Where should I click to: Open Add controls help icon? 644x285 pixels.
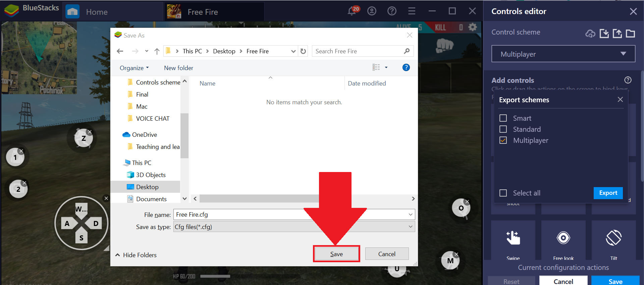pos(628,80)
